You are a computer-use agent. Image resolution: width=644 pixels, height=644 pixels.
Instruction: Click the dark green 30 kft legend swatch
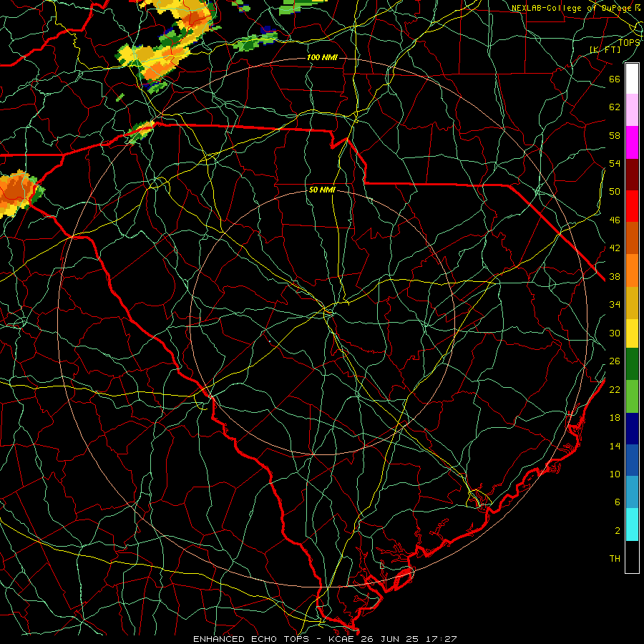[x=632, y=364]
